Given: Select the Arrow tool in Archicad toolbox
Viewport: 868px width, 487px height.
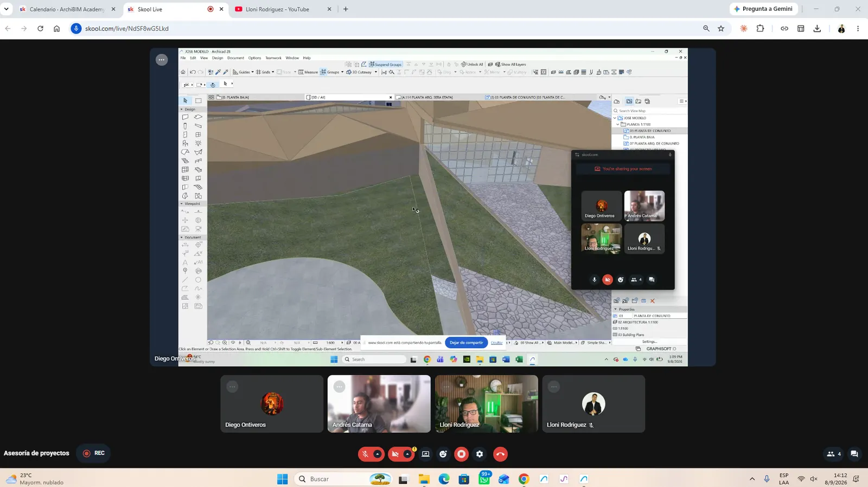Looking at the screenshot, I should (x=185, y=100).
